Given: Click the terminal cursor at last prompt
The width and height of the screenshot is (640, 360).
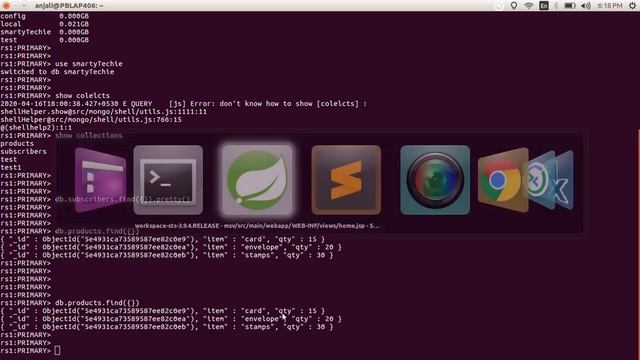Looking at the screenshot, I should (x=58, y=351).
